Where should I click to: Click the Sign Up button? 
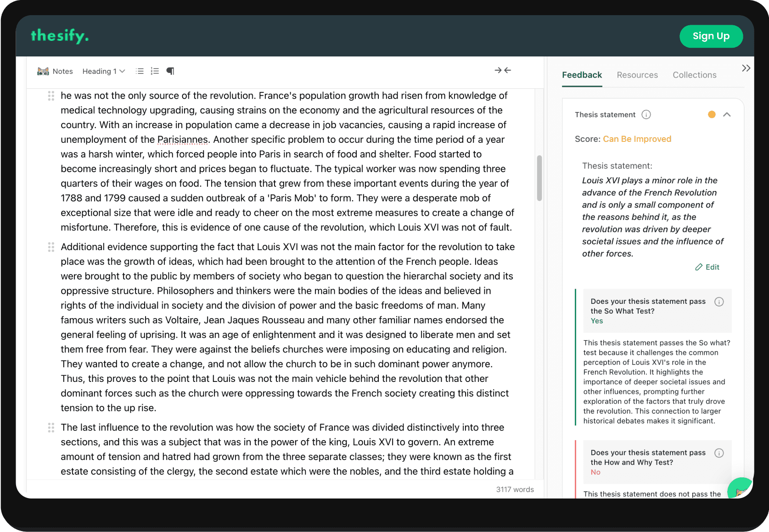(711, 36)
